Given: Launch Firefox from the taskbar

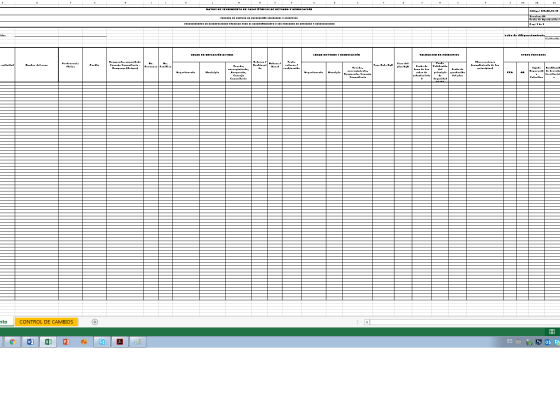Looking at the screenshot, I should tap(84, 342).
